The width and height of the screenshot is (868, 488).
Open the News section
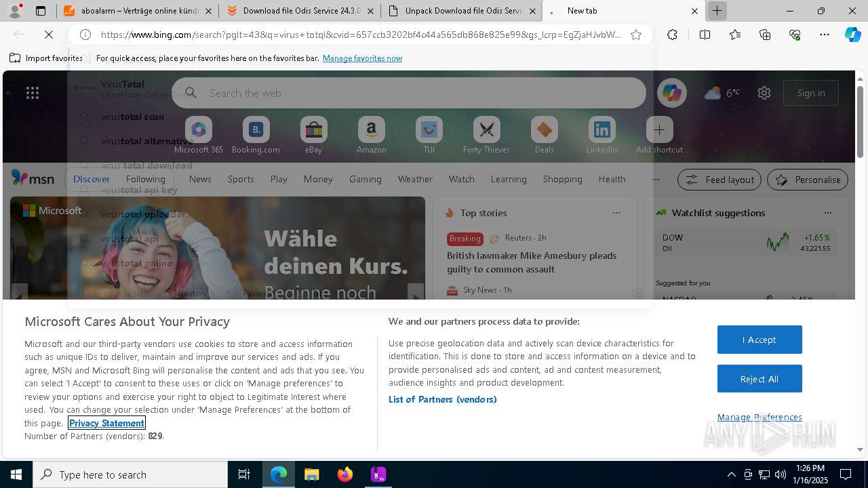(x=200, y=179)
